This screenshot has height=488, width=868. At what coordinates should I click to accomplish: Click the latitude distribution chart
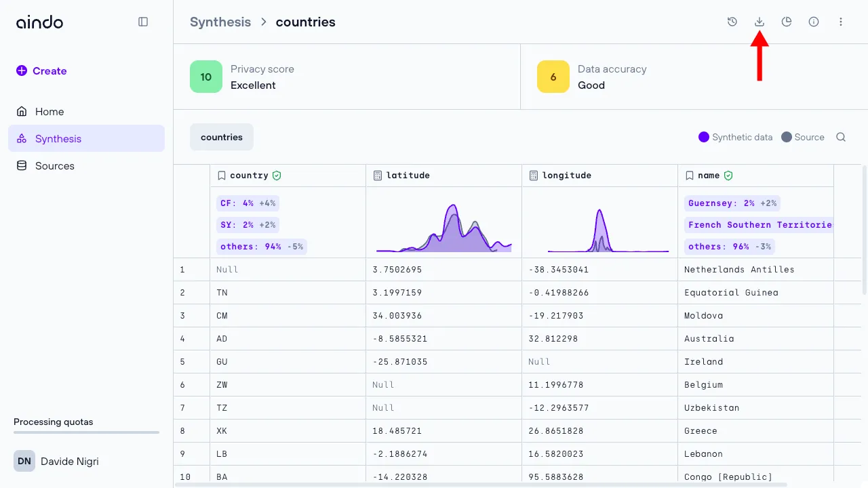click(444, 228)
